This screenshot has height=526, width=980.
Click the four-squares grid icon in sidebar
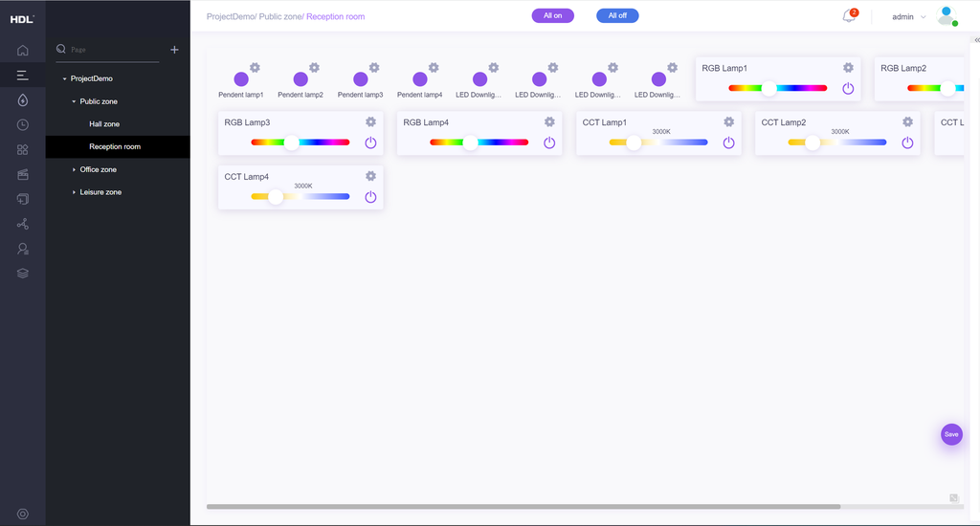22,149
